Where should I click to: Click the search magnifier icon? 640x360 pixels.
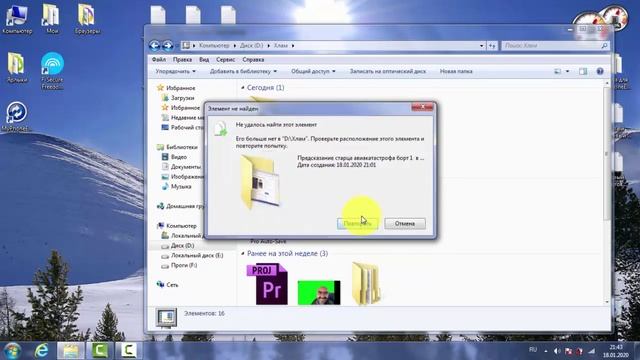604,46
